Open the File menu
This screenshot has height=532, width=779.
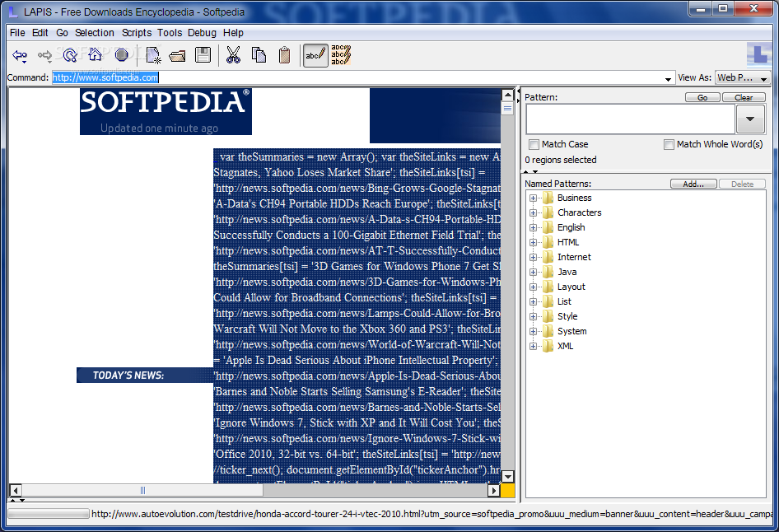coord(17,33)
